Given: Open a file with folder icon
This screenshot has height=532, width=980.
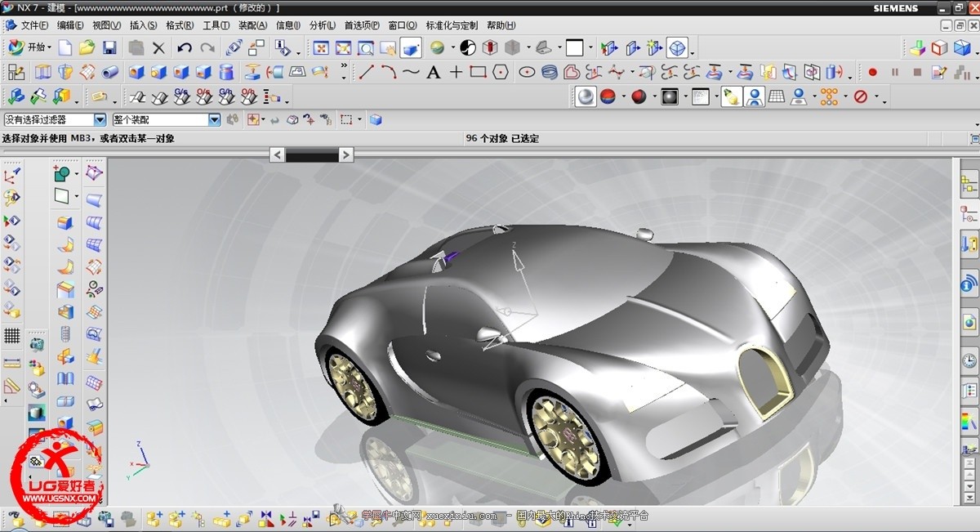Looking at the screenshot, I should click(x=87, y=47).
